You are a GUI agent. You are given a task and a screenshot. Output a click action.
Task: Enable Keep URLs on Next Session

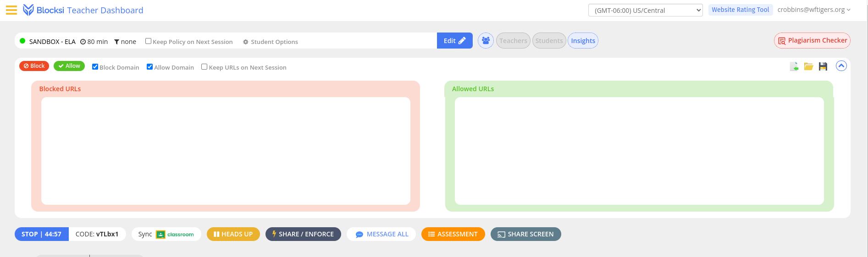[204, 67]
